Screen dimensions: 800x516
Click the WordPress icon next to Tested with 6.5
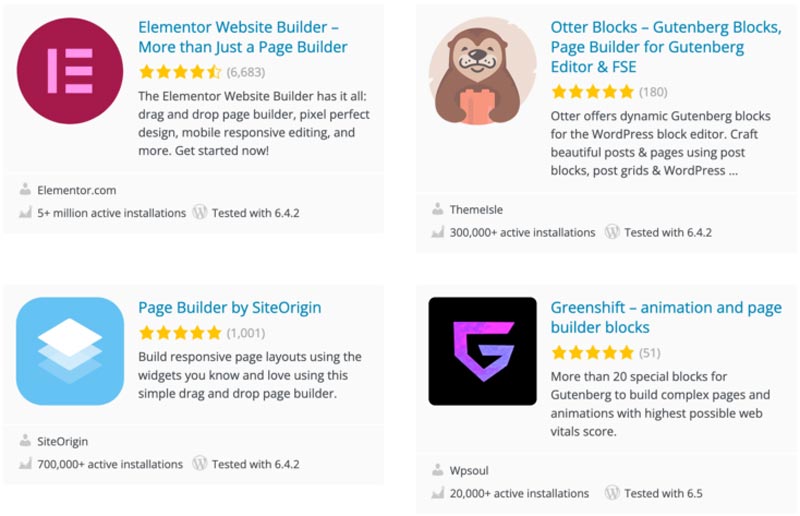(612, 493)
